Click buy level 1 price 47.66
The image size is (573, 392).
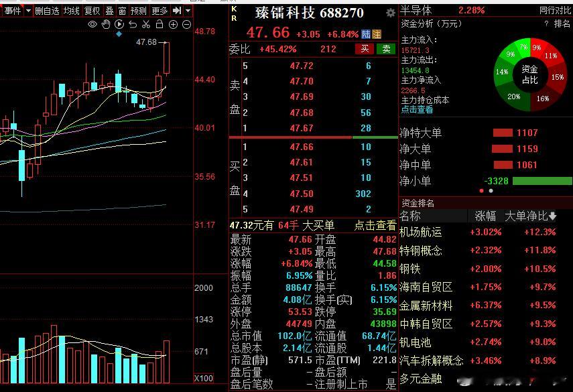coord(302,147)
